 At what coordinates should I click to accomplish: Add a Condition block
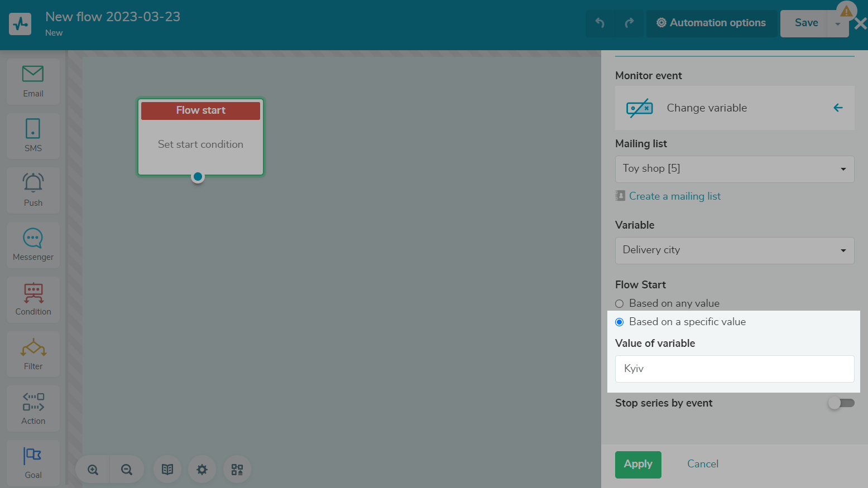click(33, 299)
